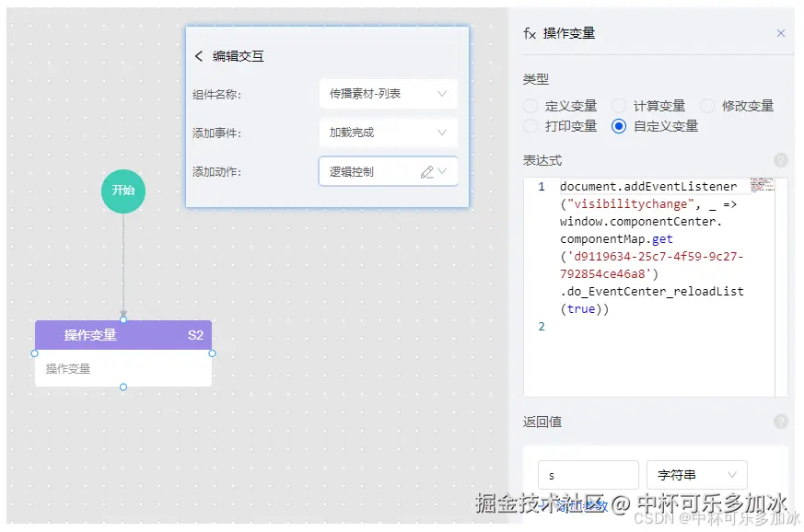
Task: Open the 字符串 type dropdown under 返回值
Action: pyautogui.click(x=697, y=475)
